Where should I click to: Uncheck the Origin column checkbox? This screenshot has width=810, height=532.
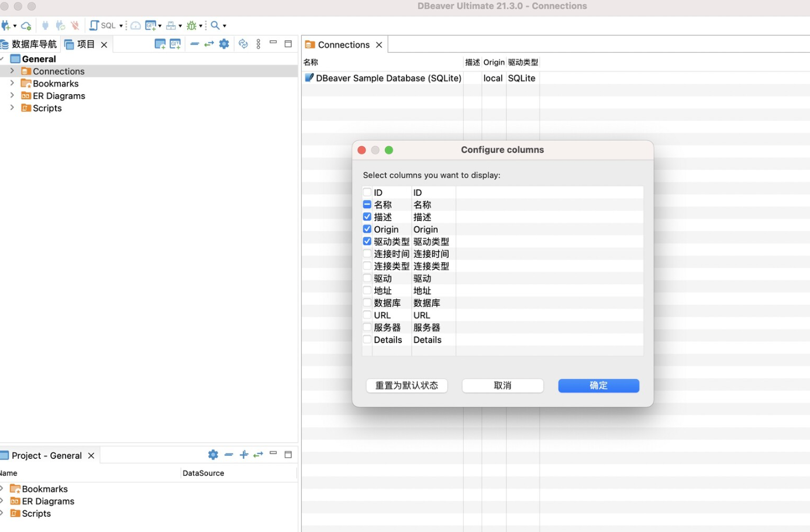(x=367, y=229)
